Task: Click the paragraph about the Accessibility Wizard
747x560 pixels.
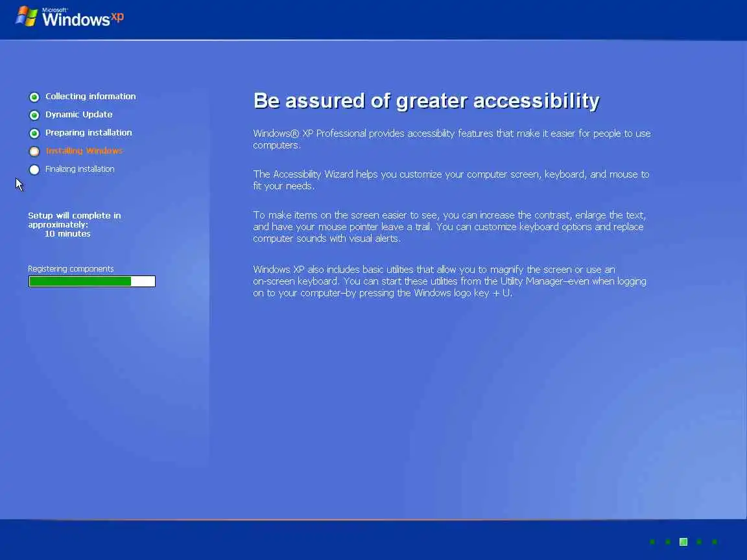Action: click(451, 180)
